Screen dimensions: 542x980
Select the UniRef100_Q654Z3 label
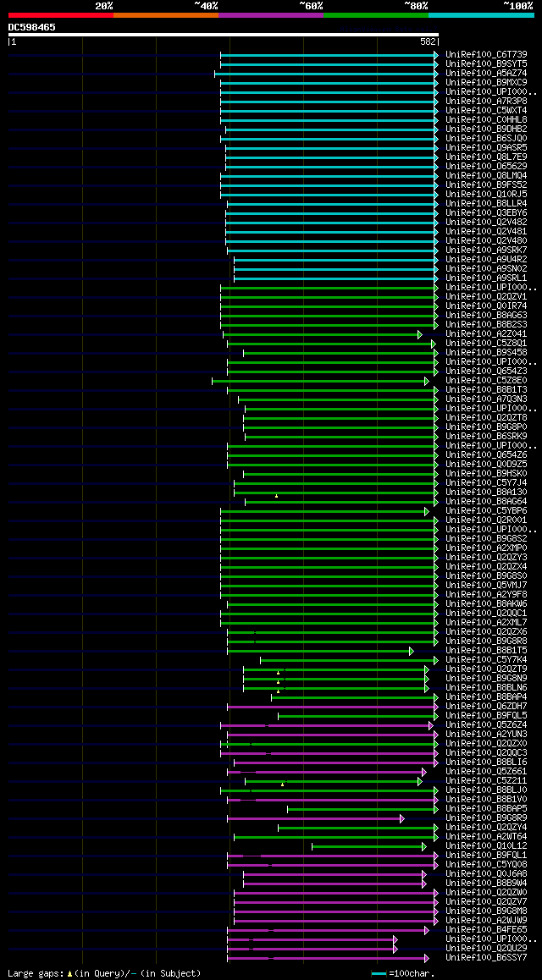[486, 372]
